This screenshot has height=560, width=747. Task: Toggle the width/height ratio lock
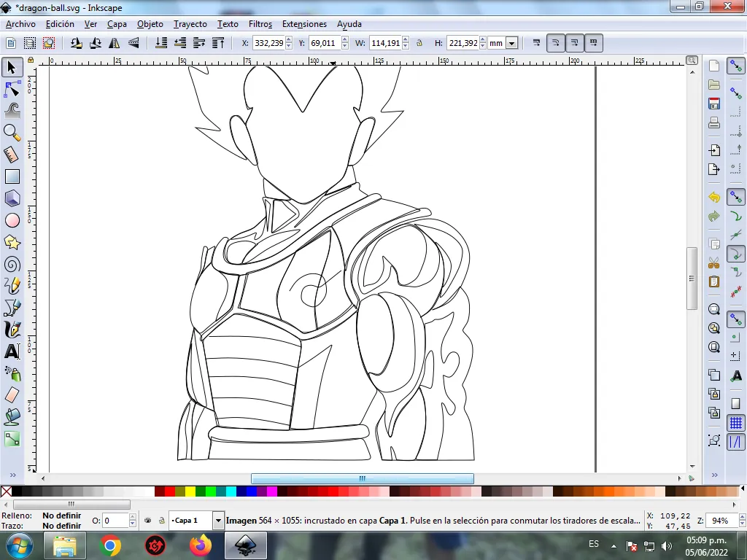click(419, 43)
